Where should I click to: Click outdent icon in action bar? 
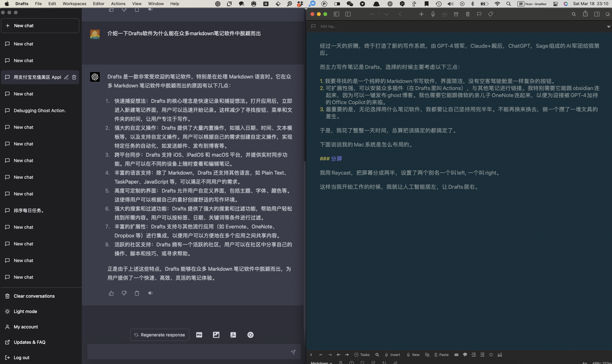coord(482,355)
